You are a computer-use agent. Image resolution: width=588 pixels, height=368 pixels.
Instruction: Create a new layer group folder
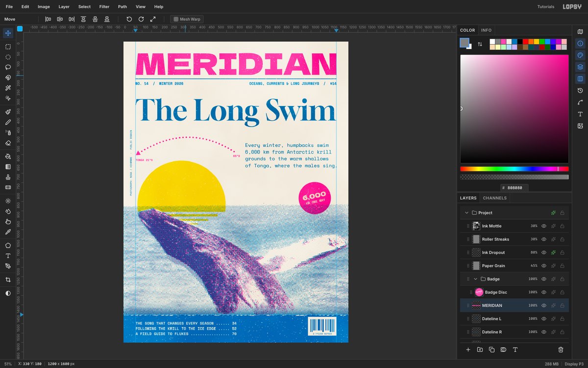point(480,350)
